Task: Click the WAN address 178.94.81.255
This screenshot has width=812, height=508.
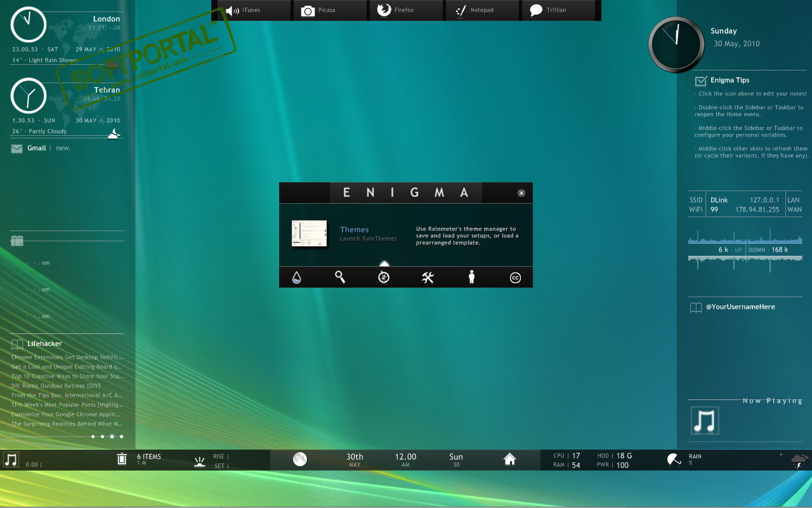Action: (757, 210)
